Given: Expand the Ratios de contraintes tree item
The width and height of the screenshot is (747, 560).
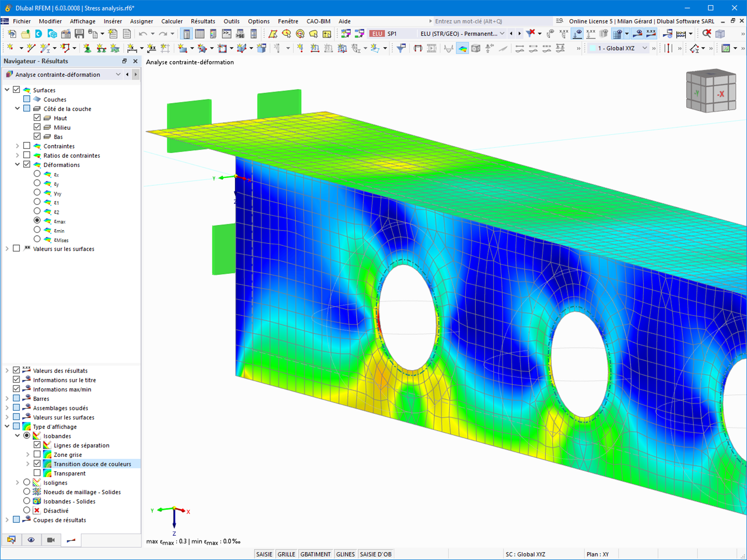Looking at the screenshot, I should click(x=17, y=155).
